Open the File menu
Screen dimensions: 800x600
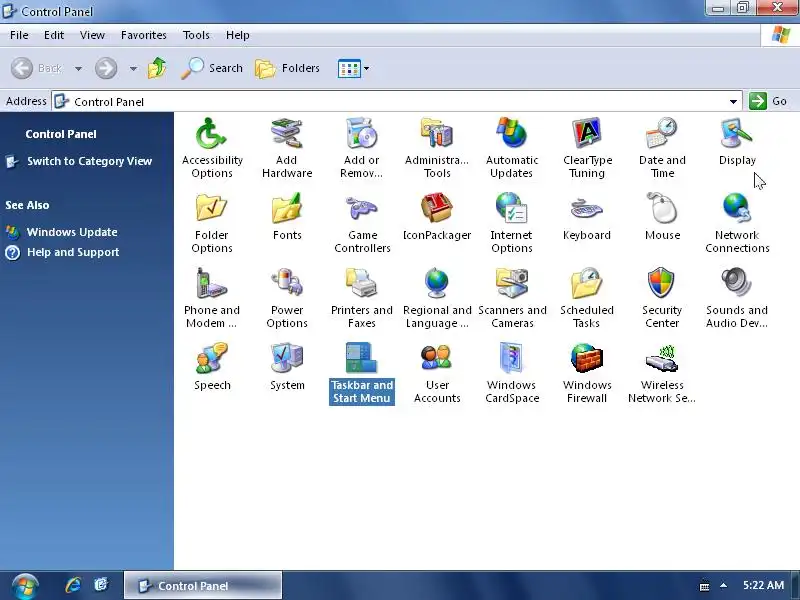coord(19,35)
